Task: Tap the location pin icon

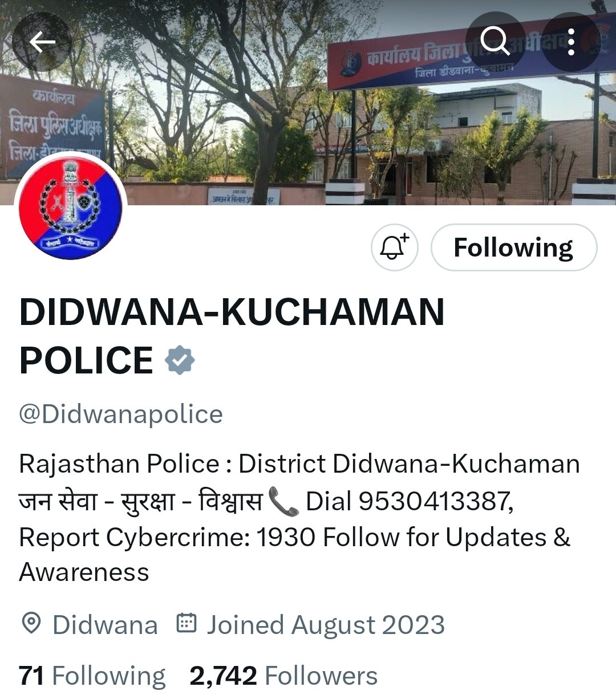Action: [x=31, y=624]
